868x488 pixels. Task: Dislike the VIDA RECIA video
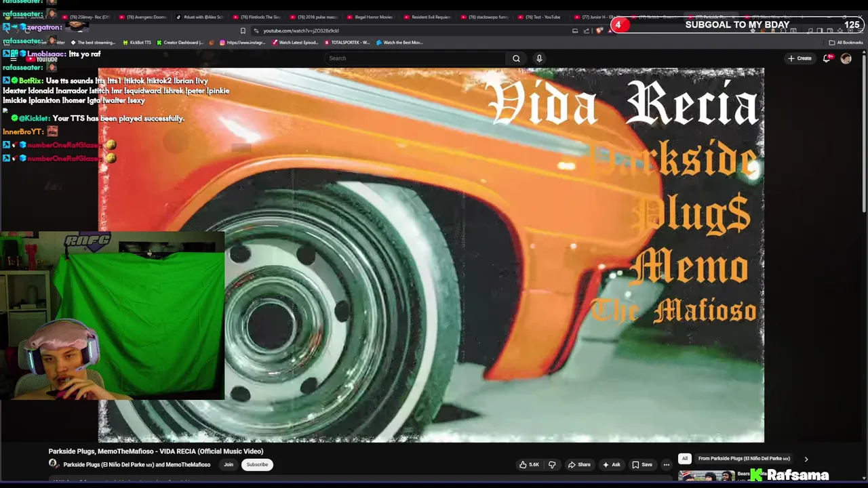coord(552,464)
